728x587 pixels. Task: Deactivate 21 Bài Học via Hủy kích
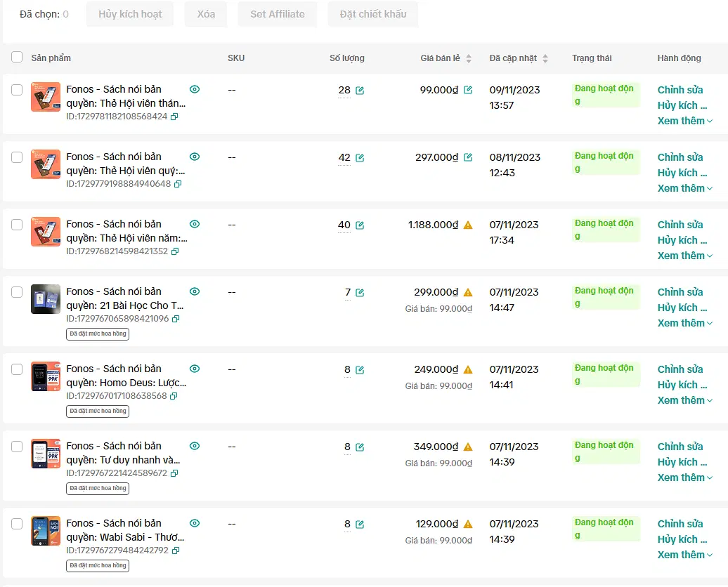pos(682,308)
